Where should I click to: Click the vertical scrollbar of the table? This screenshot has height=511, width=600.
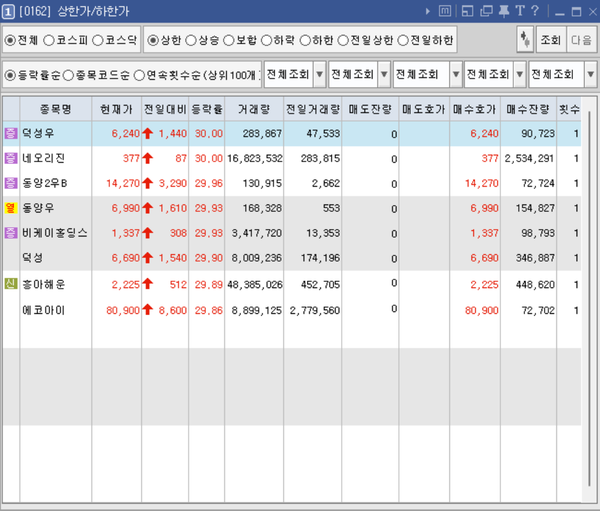pyautogui.click(x=590, y=299)
